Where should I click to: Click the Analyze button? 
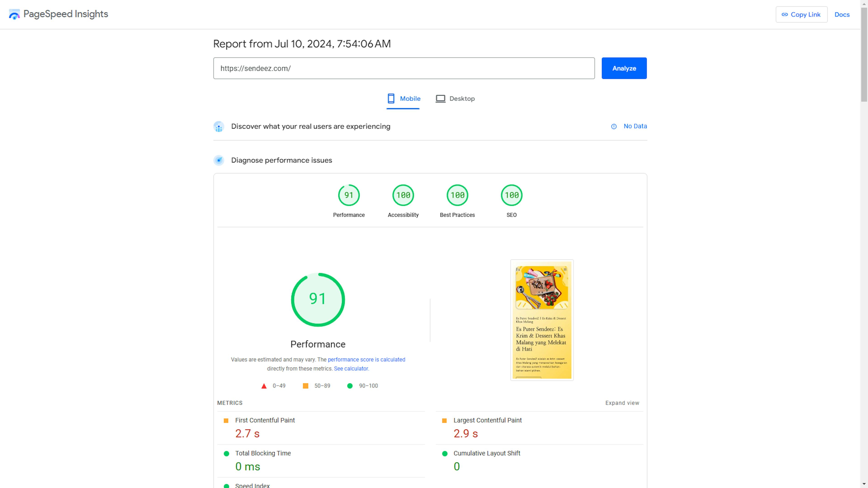(624, 68)
